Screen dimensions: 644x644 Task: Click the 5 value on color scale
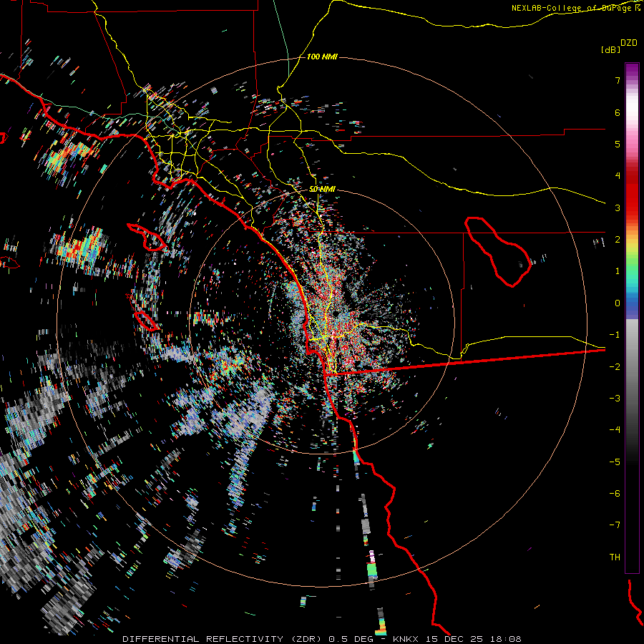tap(618, 144)
